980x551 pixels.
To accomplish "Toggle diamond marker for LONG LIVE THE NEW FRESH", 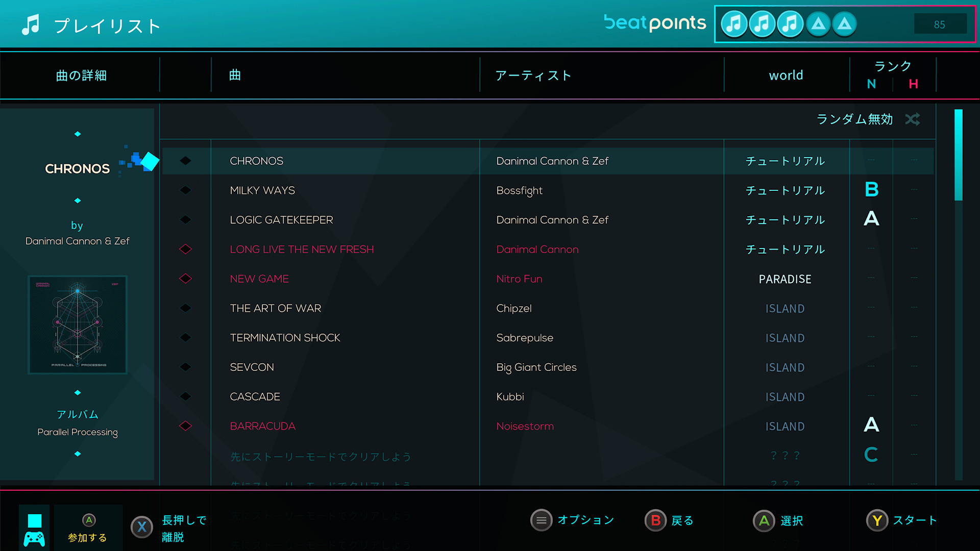I will [185, 249].
